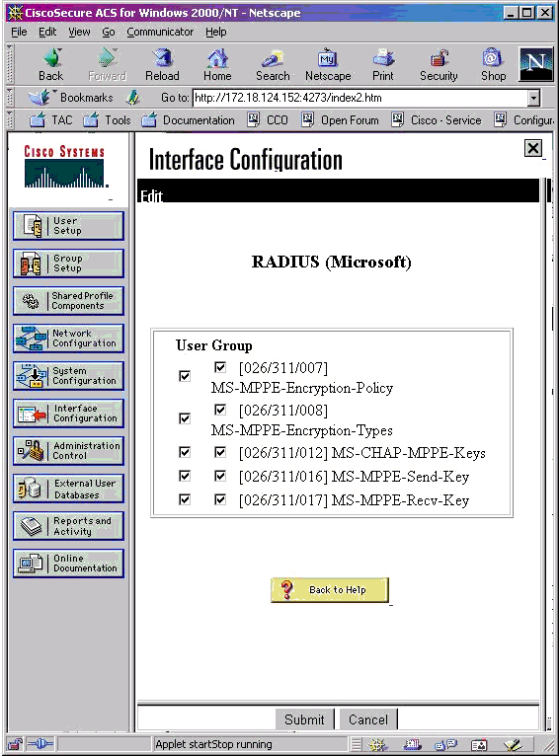Open the Search toolbar icon
The image size is (559, 756).
273,64
